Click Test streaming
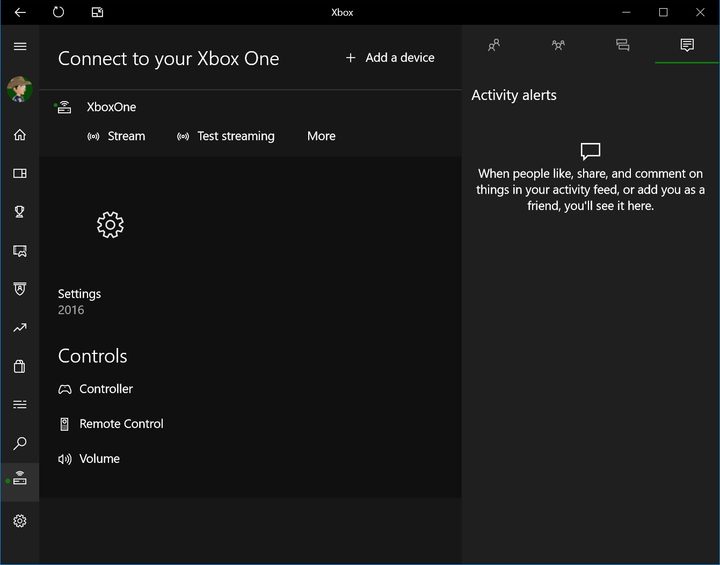The image size is (720, 565). [x=226, y=136]
